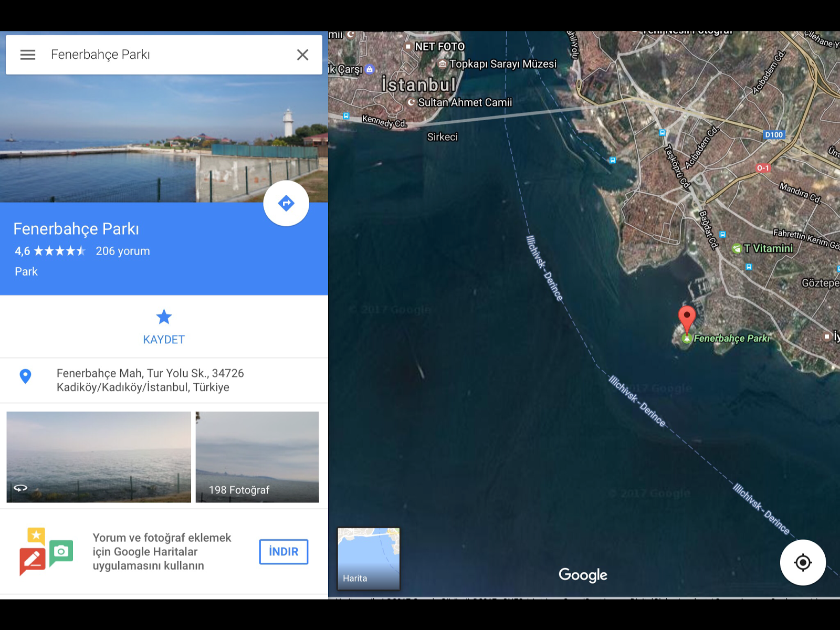Clear the Fenerbahçe Parkı search query
Image resolution: width=840 pixels, height=630 pixels.
302,55
